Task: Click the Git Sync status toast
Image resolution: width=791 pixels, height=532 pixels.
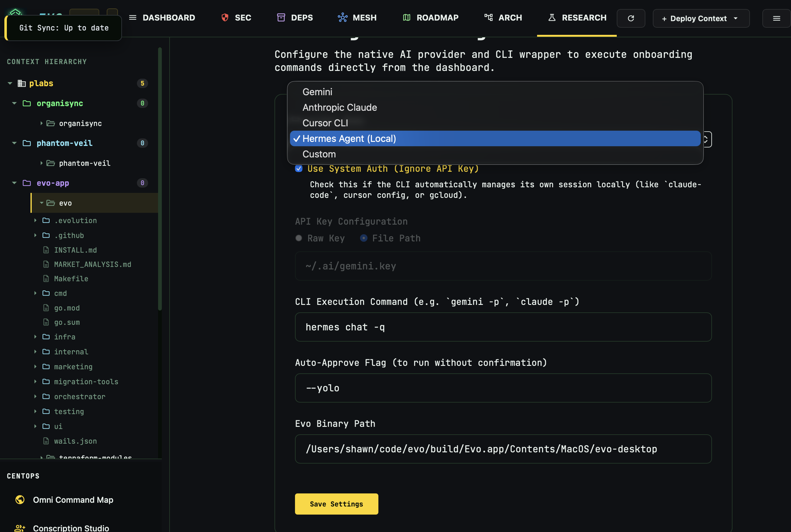Action: [x=63, y=28]
